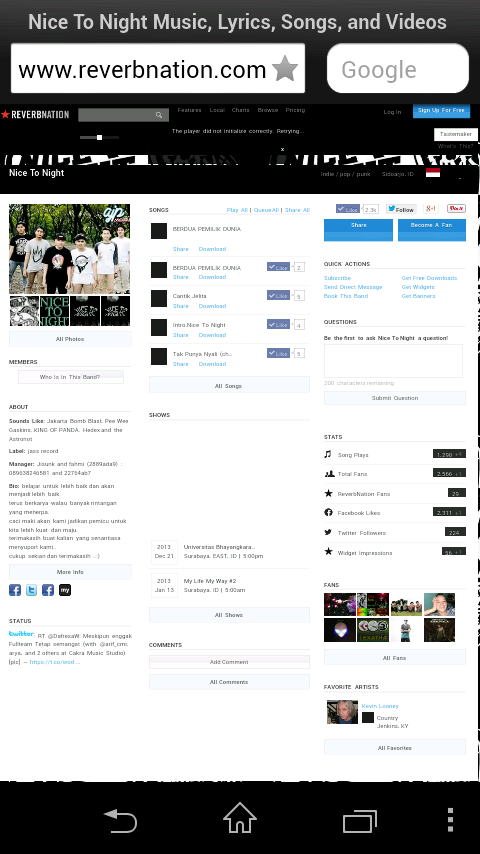Open the Features menu
The width and height of the screenshot is (480, 854).
pos(190,110)
